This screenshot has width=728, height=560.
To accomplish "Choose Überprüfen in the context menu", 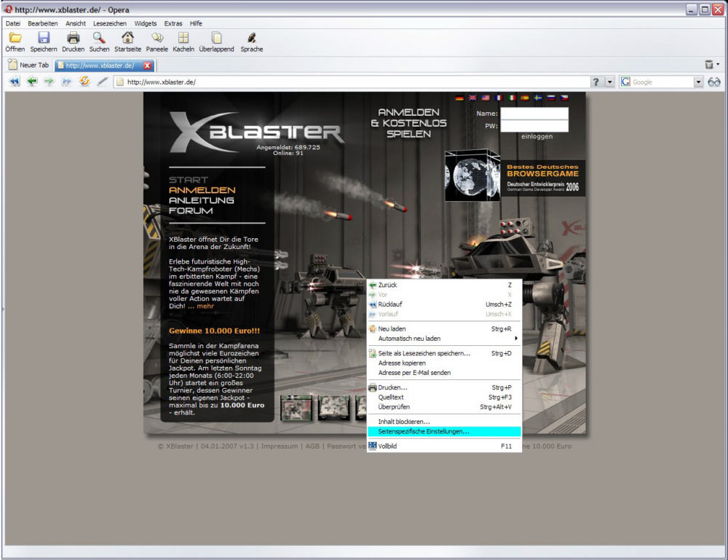I will [x=444, y=407].
